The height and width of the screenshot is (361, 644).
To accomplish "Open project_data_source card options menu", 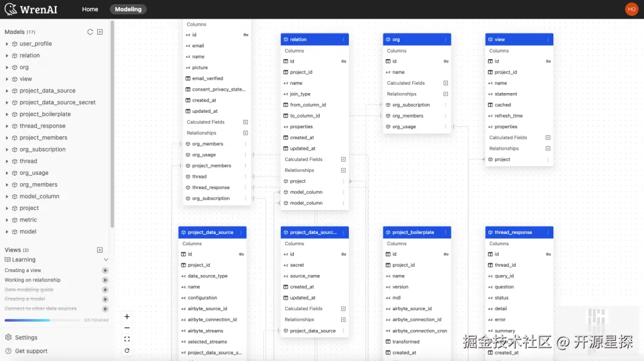I will (241, 232).
